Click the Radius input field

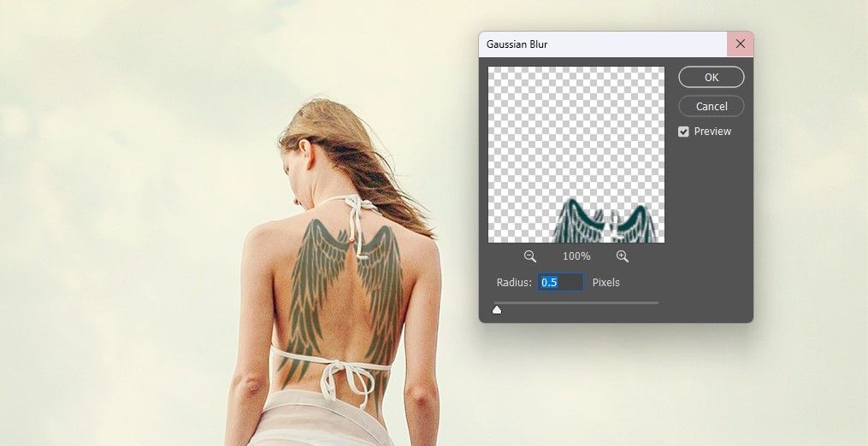560,282
